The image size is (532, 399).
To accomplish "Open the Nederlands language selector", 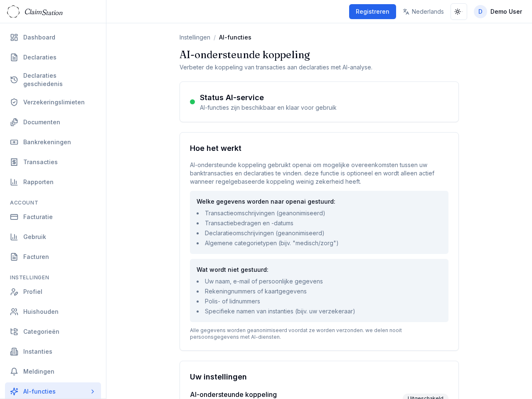I will (423, 12).
